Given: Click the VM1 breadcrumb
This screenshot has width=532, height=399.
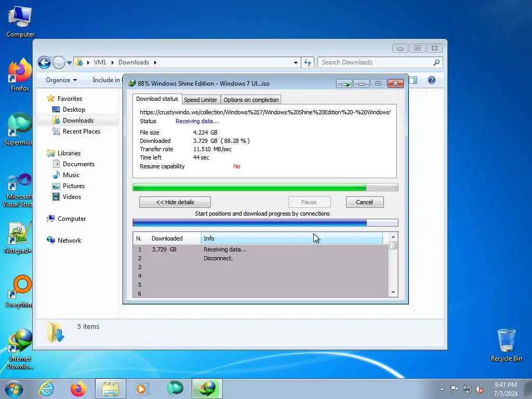Looking at the screenshot, I should [100, 62].
